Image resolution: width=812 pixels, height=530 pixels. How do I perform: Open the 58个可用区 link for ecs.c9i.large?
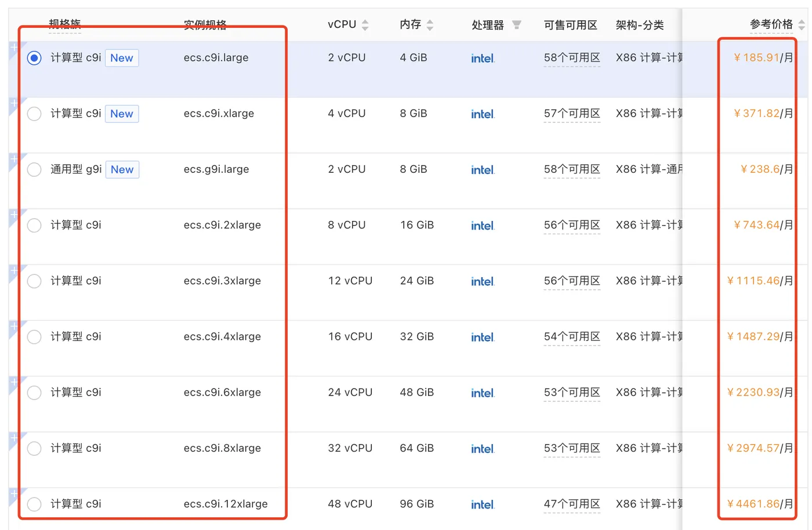point(571,58)
